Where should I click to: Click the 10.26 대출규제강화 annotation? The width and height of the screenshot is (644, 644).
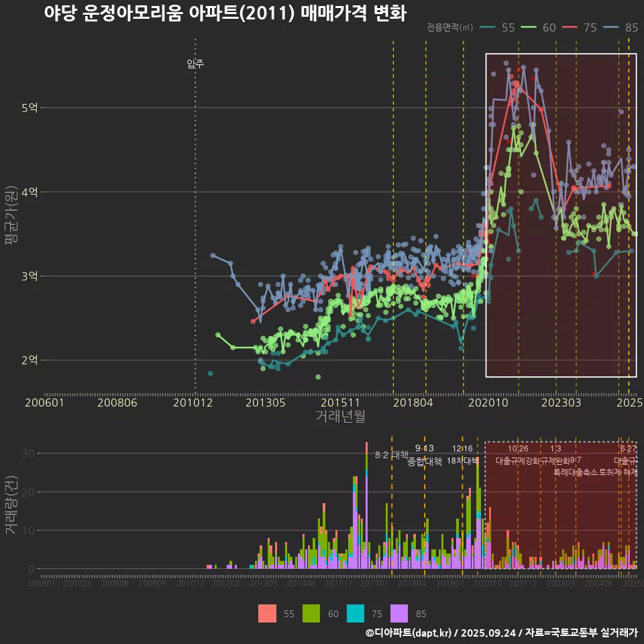[x=518, y=455]
